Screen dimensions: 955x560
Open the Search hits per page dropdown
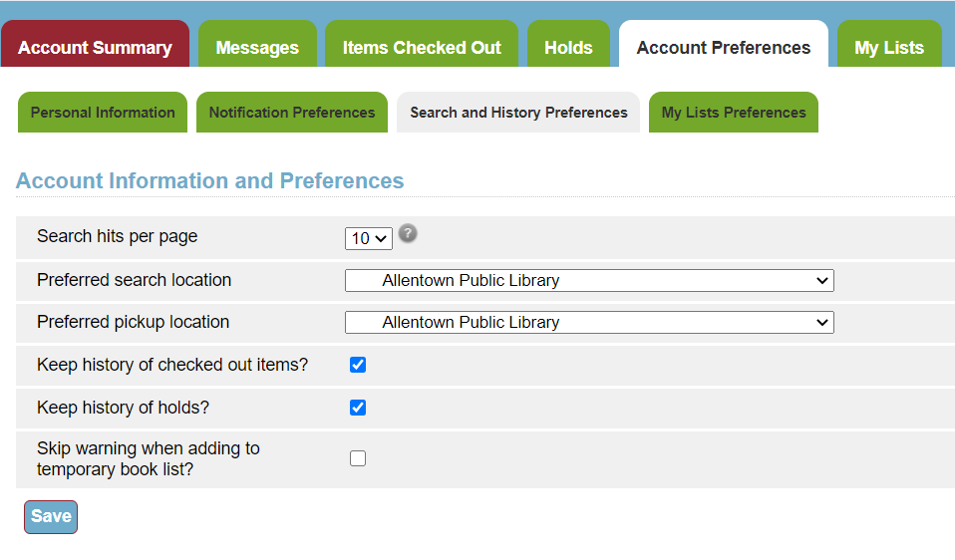coord(369,238)
